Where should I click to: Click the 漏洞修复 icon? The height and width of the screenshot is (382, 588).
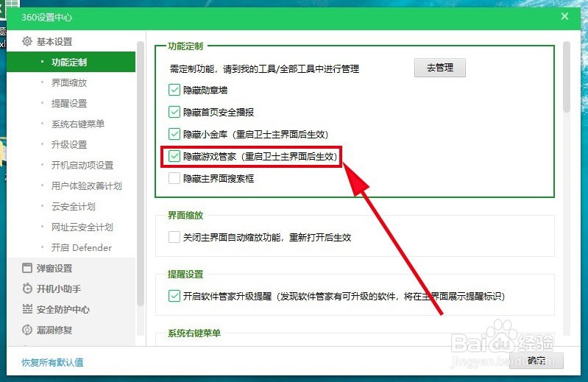coord(27,330)
